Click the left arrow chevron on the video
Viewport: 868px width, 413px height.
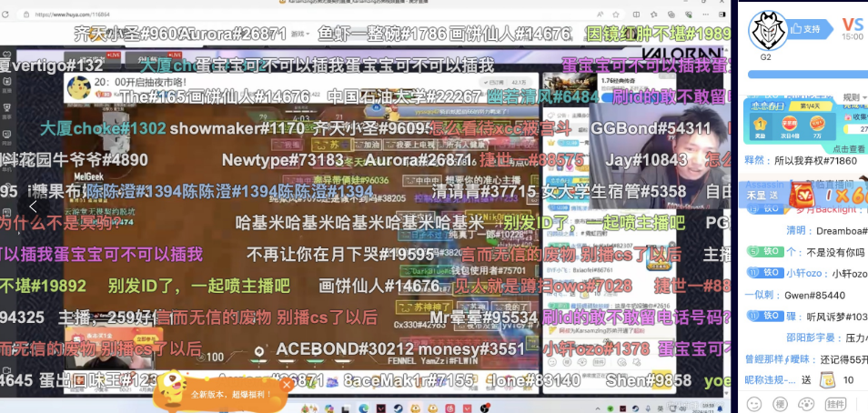click(x=34, y=207)
